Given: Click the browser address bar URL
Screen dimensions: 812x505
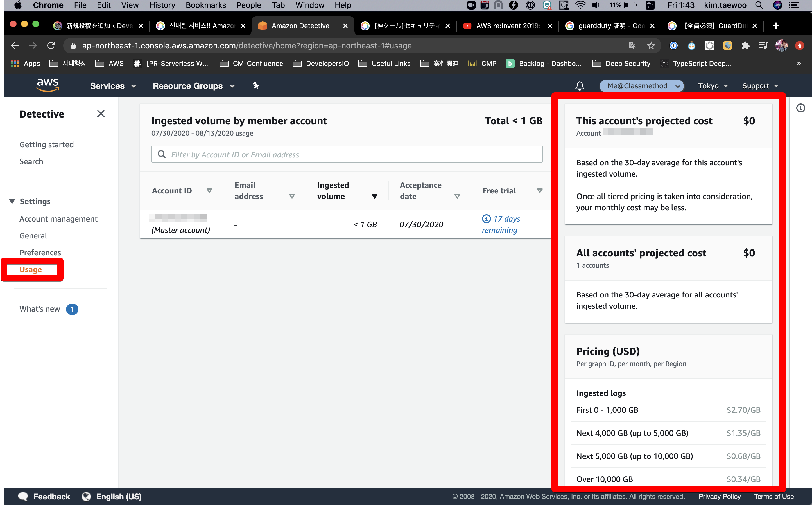Looking at the screenshot, I should 247,46.
